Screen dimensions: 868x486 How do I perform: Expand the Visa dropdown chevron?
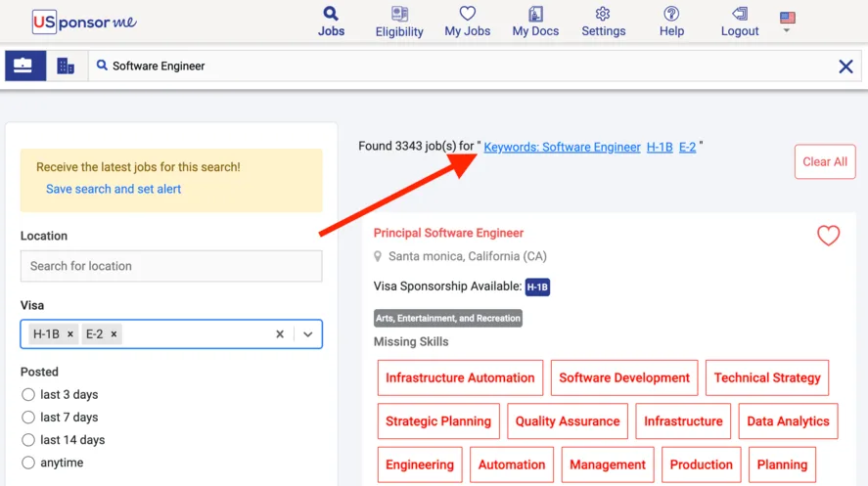(x=308, y=334)
